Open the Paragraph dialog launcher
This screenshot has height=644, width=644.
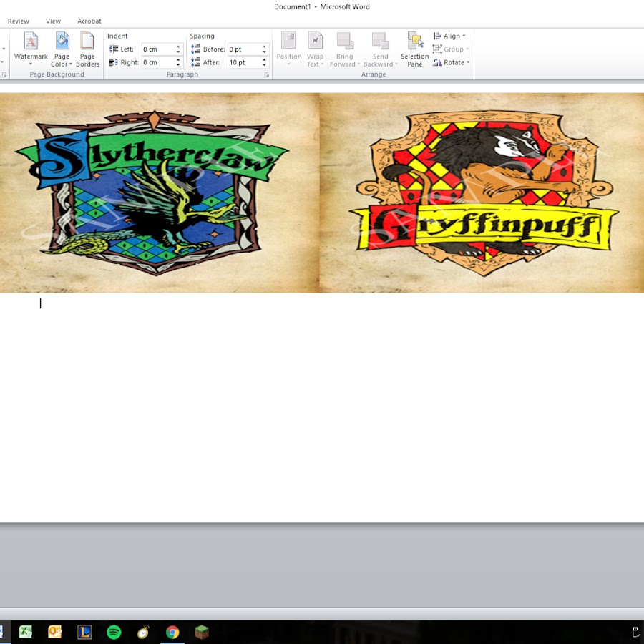click(267, 74)
